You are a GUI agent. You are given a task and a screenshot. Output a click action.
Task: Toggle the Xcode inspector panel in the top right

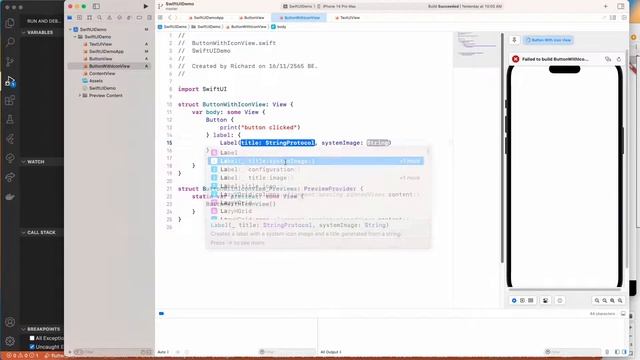(x=621, y=6)
